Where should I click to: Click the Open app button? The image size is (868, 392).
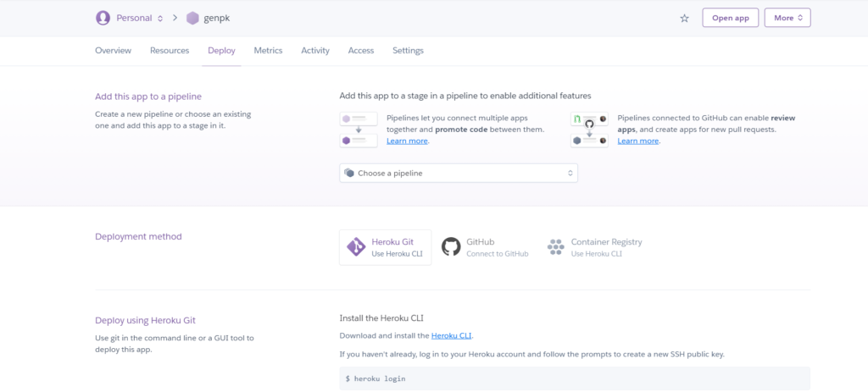[x=730, y=18]
